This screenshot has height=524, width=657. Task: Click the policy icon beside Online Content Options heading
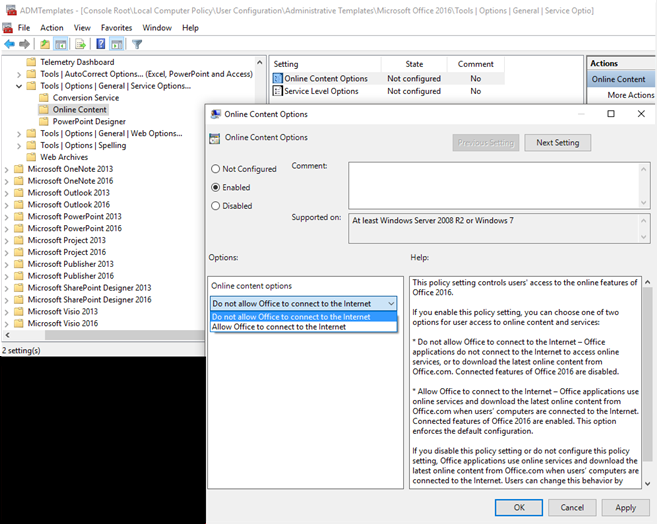[215, 138]
